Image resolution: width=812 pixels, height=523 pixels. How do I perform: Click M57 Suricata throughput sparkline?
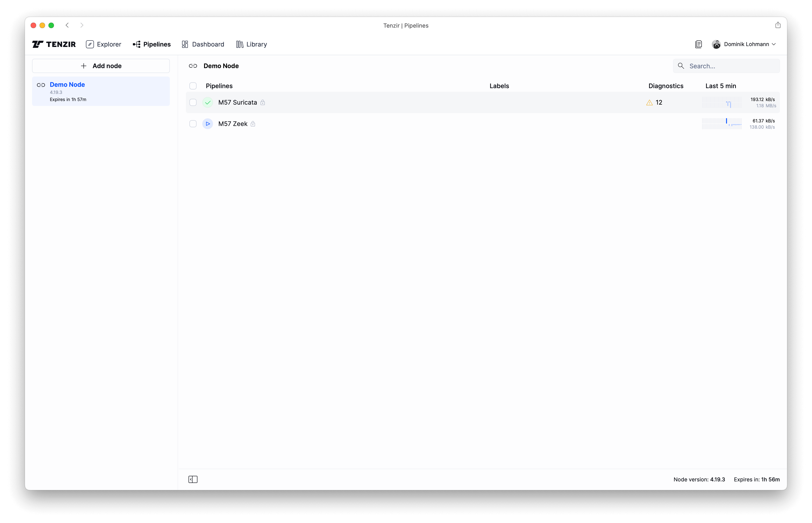pos(722,103)
